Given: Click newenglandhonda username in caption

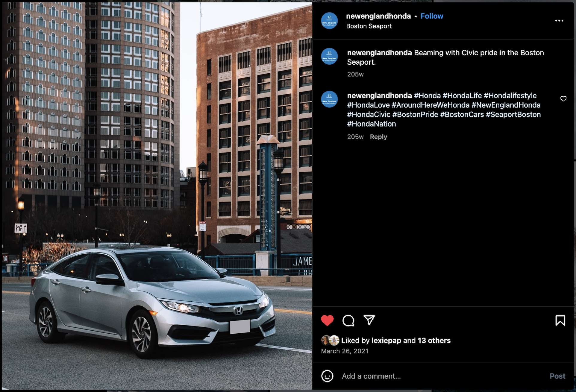Looking at the screenshot, I should (x=379, y=53).
